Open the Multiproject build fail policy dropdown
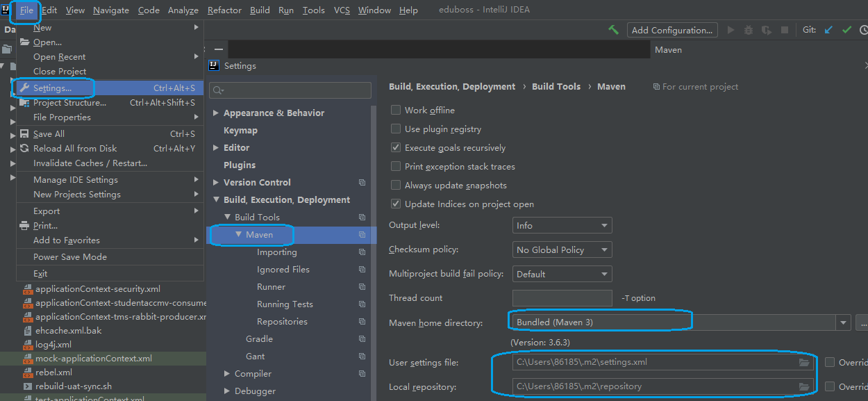868x401 pixels. (x=562, y=274)
